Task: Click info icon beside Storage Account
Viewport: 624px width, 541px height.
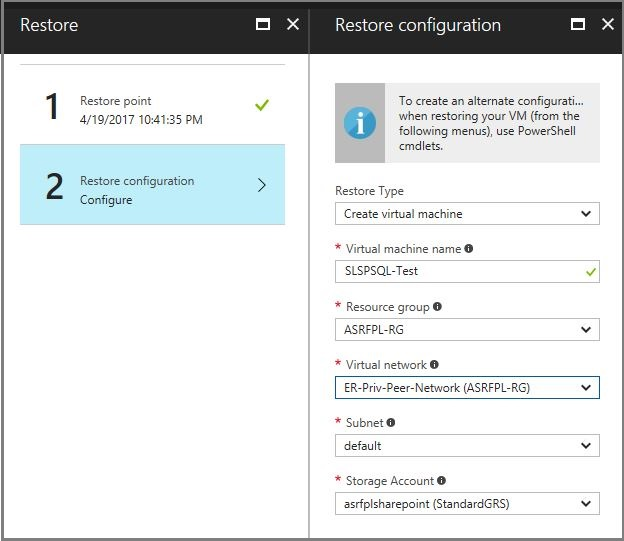Action: pos(441,481)
